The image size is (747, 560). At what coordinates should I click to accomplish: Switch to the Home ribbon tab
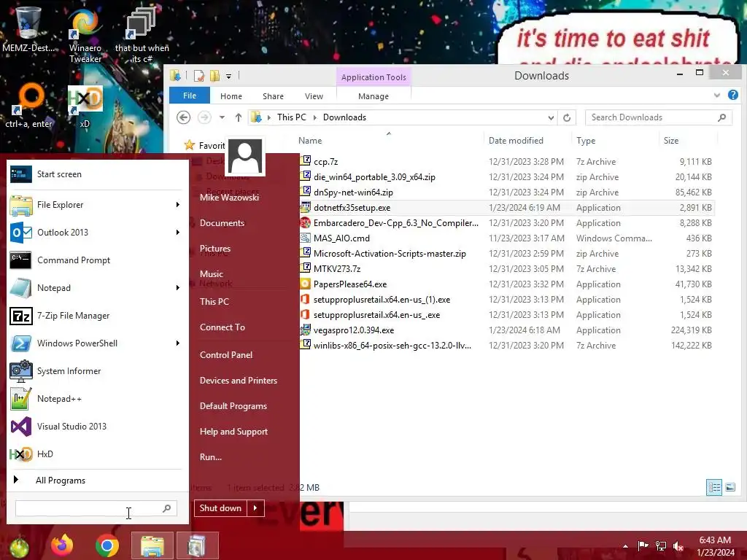pos(231,96)
